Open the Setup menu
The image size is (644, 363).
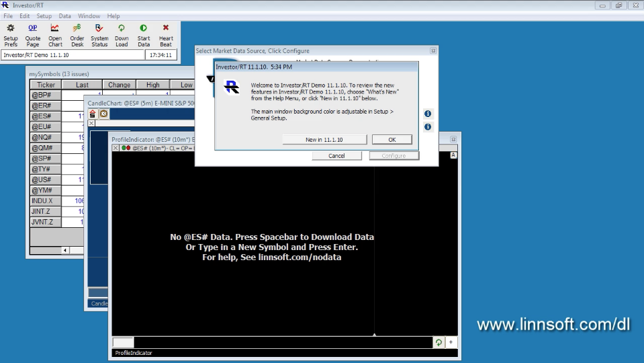pyautogui.click(x=44, y=16)
